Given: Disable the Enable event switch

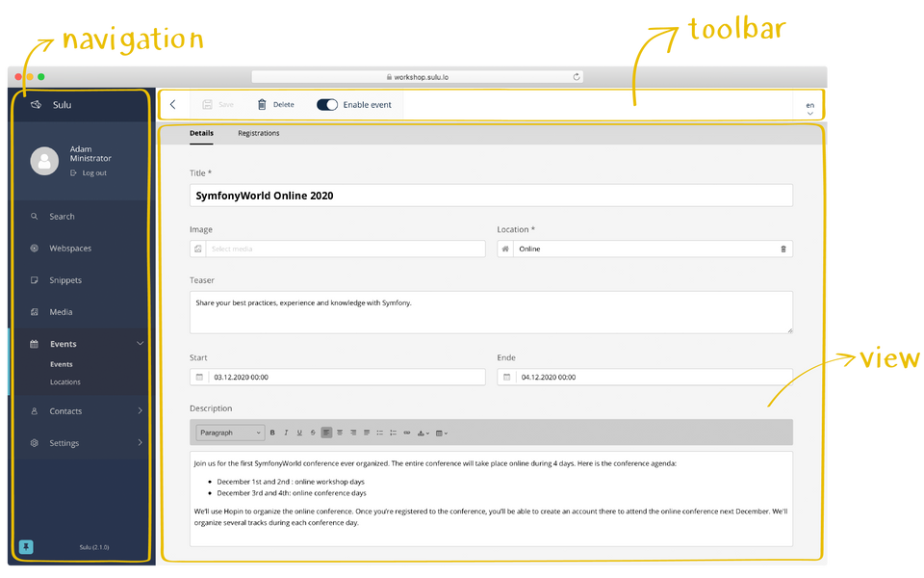Looking at the screenshot, I should coord(327,104).
